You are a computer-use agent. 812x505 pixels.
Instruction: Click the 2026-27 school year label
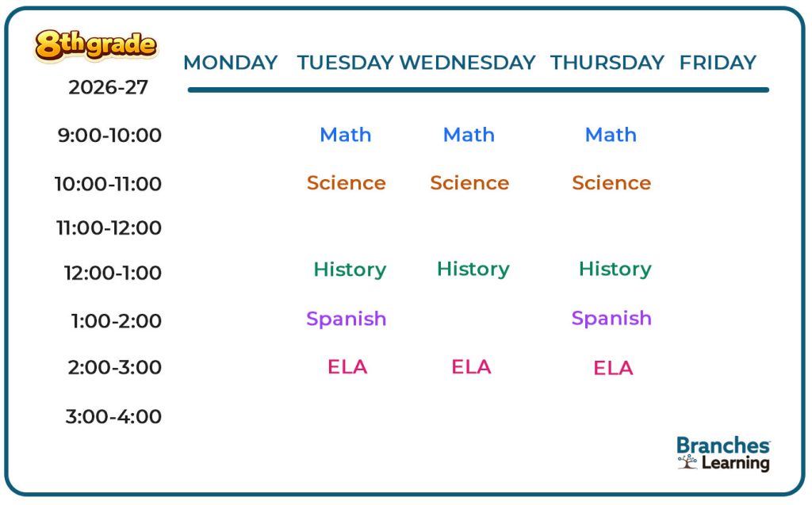[108, 87]
